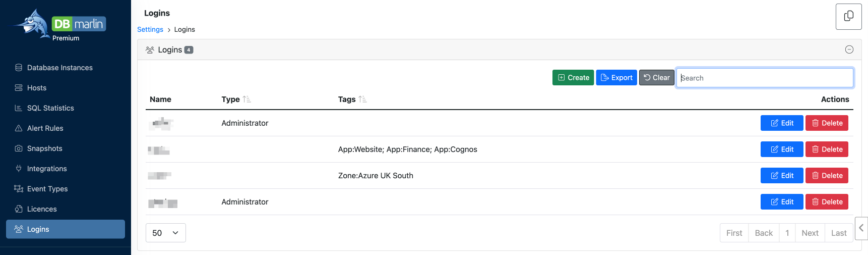Click the Premium label under the logo
Viewport: 868px width, 255px height.
[66, 38]
